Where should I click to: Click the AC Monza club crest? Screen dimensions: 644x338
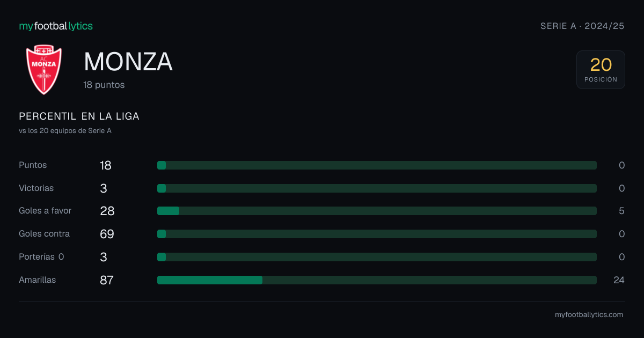tap(44, 70)
